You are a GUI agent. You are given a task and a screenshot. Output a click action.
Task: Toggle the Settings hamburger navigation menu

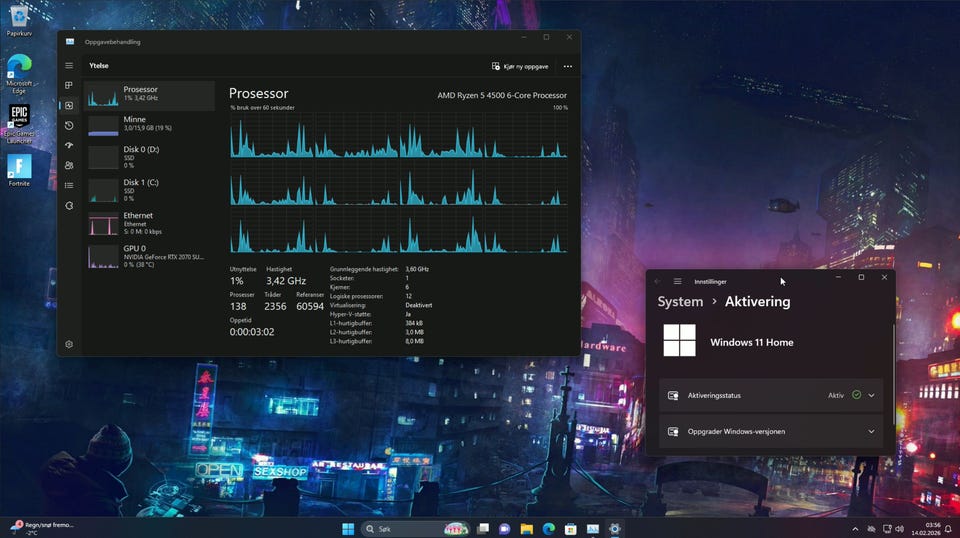pyautogui.click(x=677, y=282)
